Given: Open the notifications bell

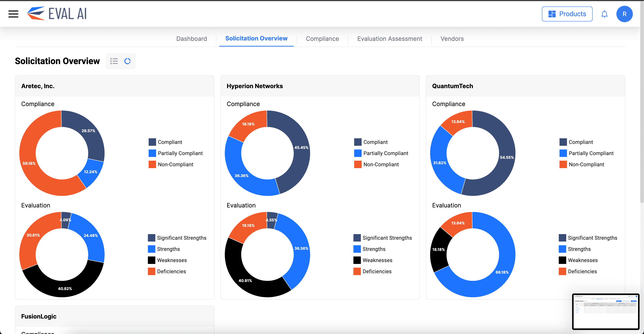Looking at the screenshot, I should [x=604, y=14].
